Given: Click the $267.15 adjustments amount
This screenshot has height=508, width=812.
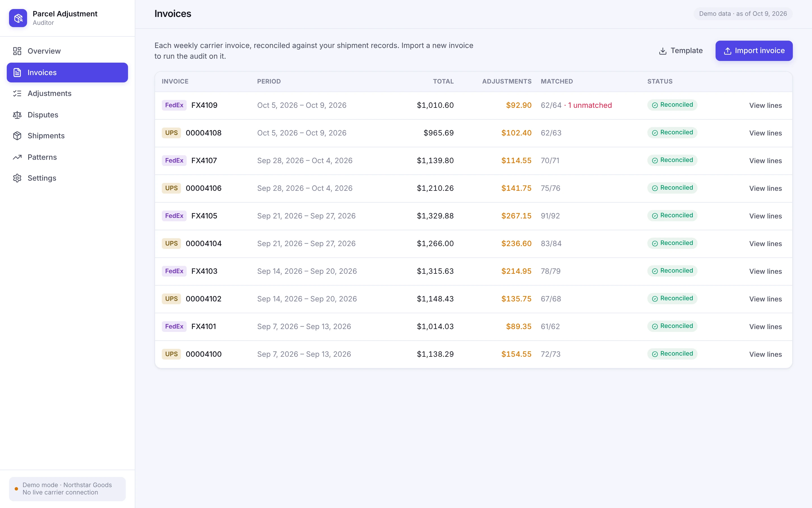Looking at the screenshot, I should coord(517,216).
